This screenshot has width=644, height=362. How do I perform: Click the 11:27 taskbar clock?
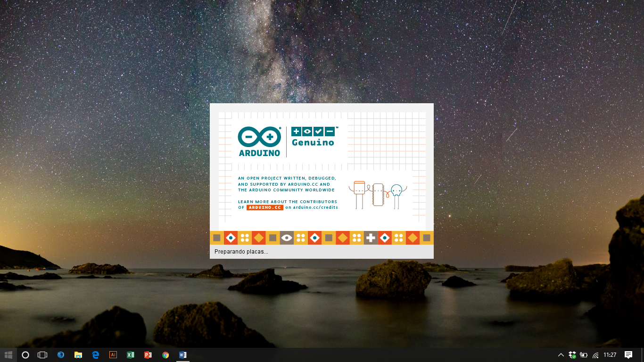(x=610, y=355)
